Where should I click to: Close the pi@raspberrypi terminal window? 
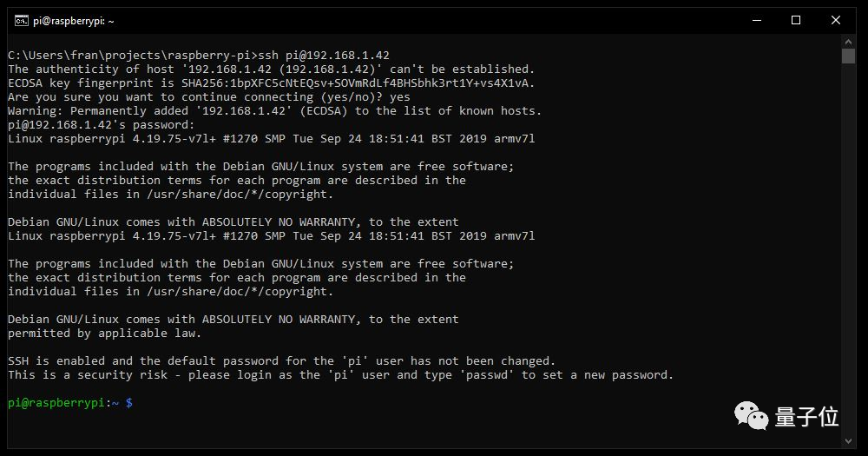[x=836, y=21]
